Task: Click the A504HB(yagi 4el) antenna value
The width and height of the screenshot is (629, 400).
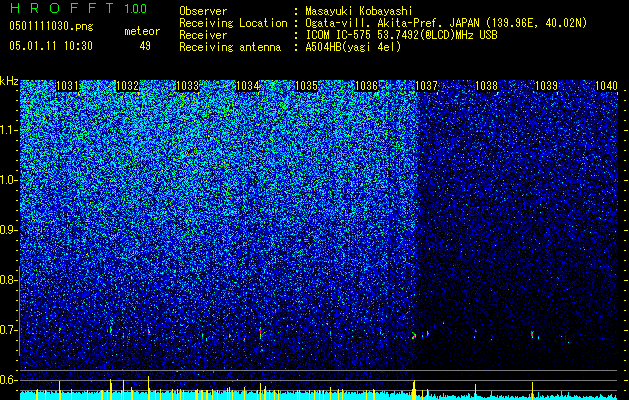Action: pyautogui.click(x=353, y=47)
